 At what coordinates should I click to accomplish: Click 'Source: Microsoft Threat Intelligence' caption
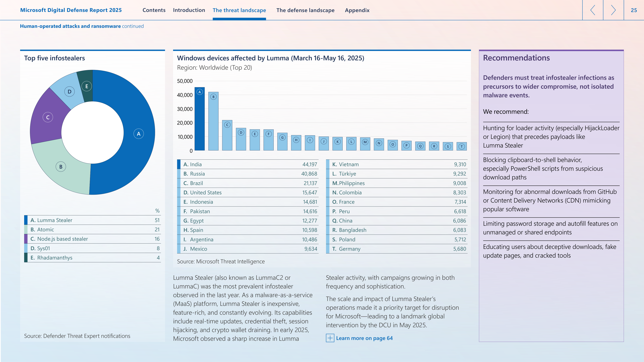pyautogui.click(x=221, y=261)
